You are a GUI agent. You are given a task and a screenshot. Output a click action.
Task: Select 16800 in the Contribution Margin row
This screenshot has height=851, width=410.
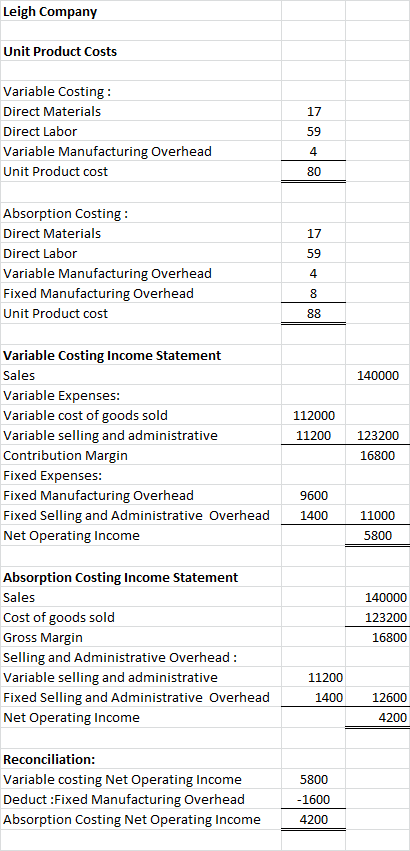pyautogui.click(x=378, y=456)
